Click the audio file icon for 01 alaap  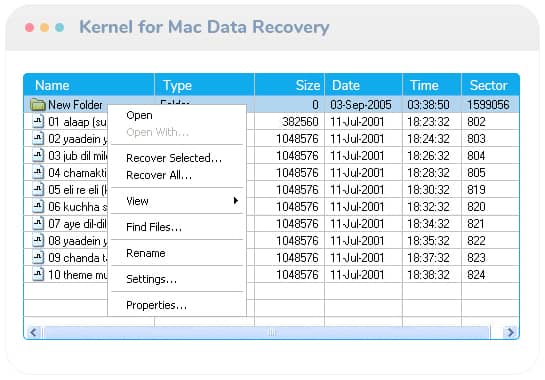(x=38, y=122)
